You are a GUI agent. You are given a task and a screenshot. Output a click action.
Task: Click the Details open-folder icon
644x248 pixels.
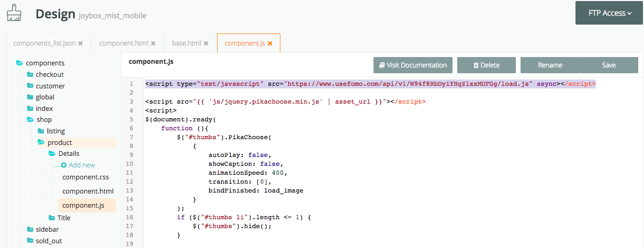tap(52, 153)
